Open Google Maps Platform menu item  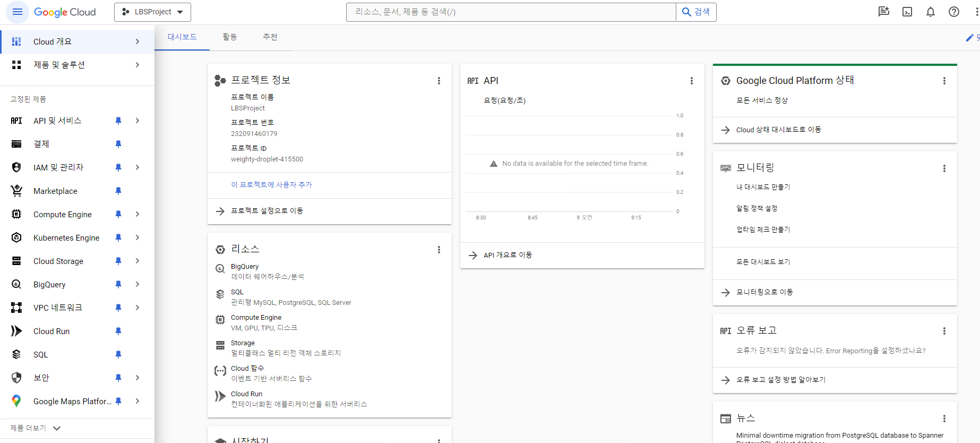point(72,401)
